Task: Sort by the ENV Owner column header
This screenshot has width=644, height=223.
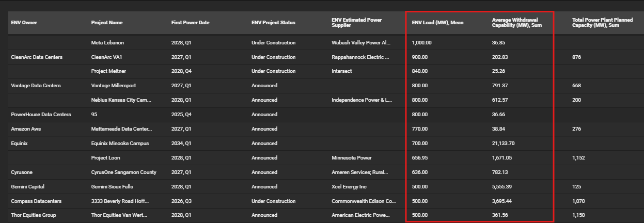Action: pyautogui.click(x=24, y=23)
